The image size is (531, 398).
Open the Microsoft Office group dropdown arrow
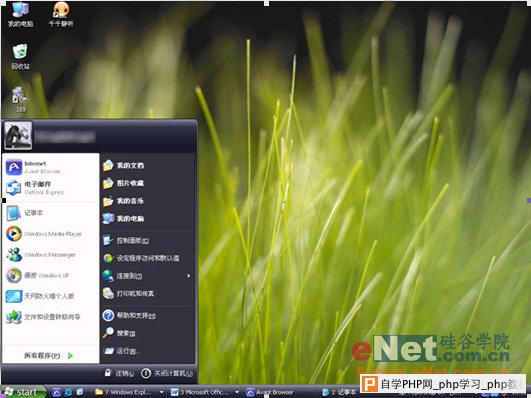[x=237, y=392]
